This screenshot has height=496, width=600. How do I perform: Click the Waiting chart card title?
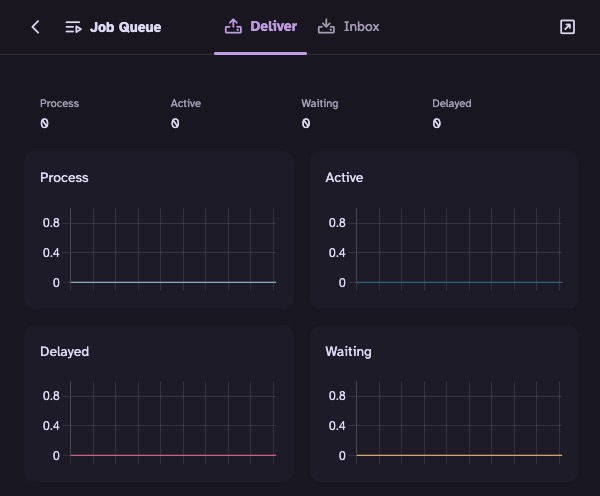click(x=348, y=351)
